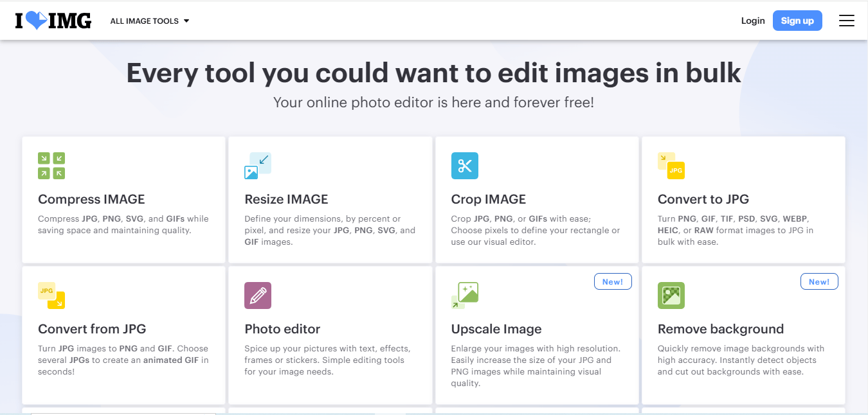Select the Convert from JPG icon

pyautogui.click(x=51, y=295)
